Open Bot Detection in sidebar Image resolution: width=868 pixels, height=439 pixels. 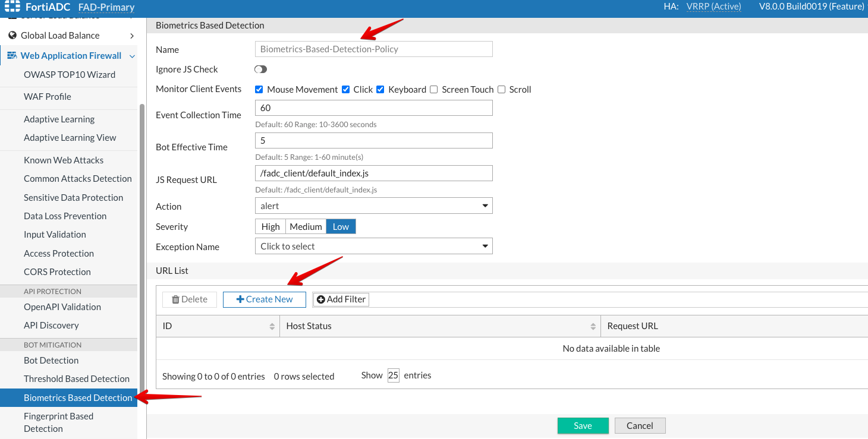pos(51,361)
